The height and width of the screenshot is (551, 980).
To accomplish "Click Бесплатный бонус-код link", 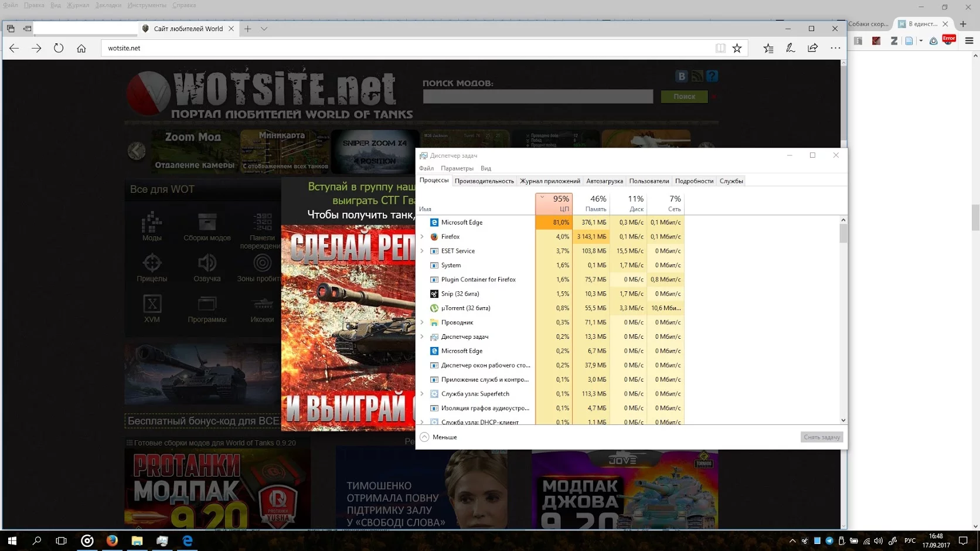I will [203, 421].
